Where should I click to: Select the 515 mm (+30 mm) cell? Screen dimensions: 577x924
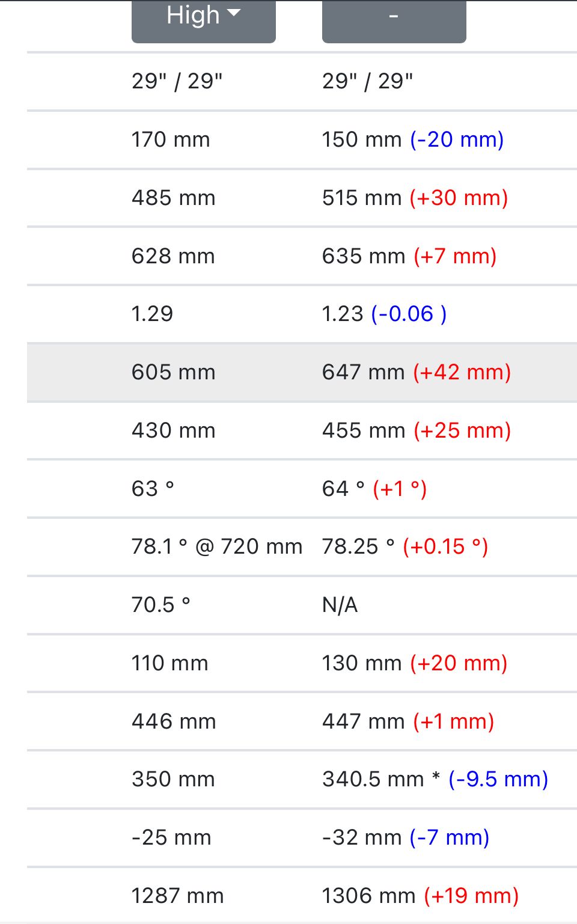[x=415, y=198]
